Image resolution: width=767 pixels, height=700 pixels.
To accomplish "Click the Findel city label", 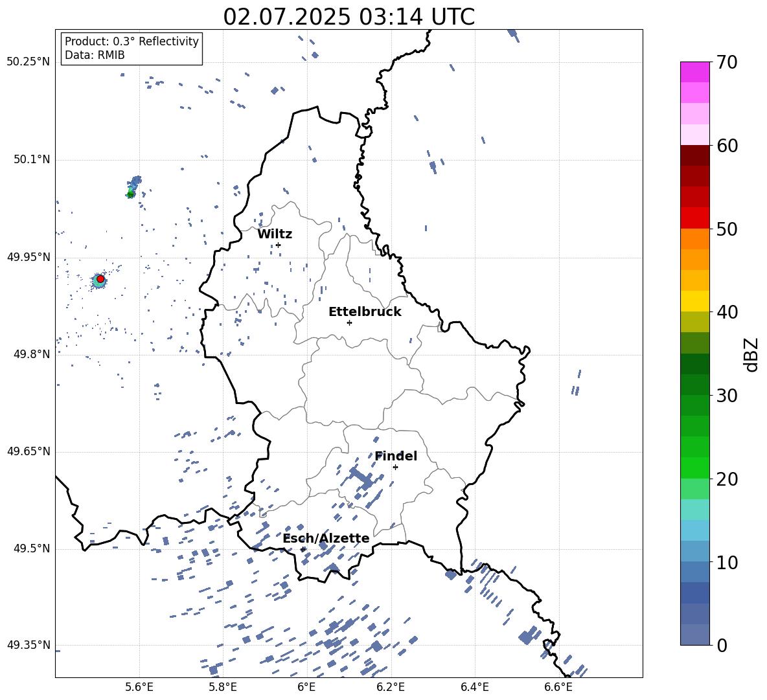I will click(x=396, y=456).
